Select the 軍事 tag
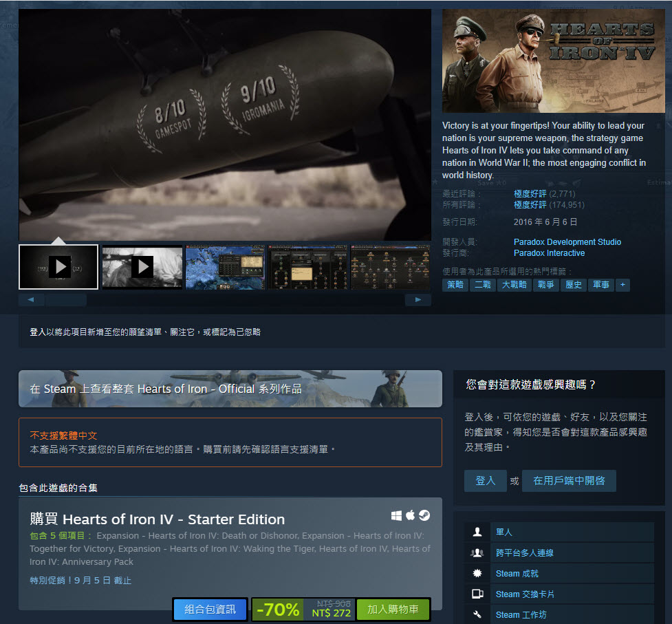The height and width of the screenshot is (624, 672). pyautogui.click(x=601, y=285)
